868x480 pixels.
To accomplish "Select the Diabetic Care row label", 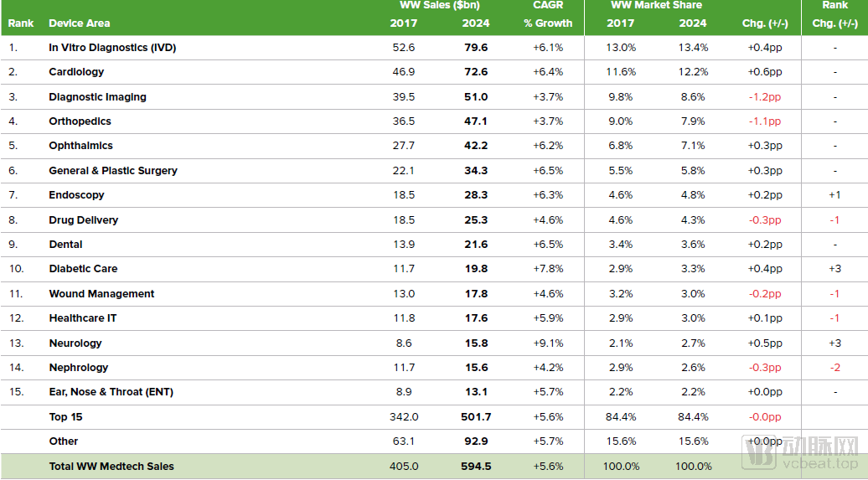I will click(x=83, y=269).
